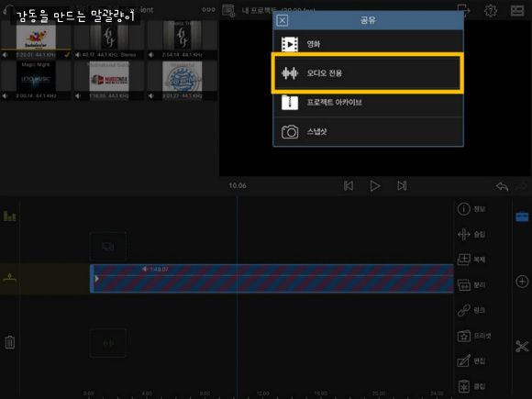The image size is (532, 399).
Task: Split the clip with the scissors tool
Action: 522,346
